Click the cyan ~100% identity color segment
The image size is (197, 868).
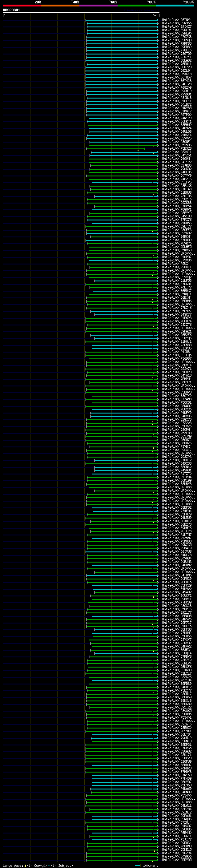pyautogui.click(x=175, y=6)
